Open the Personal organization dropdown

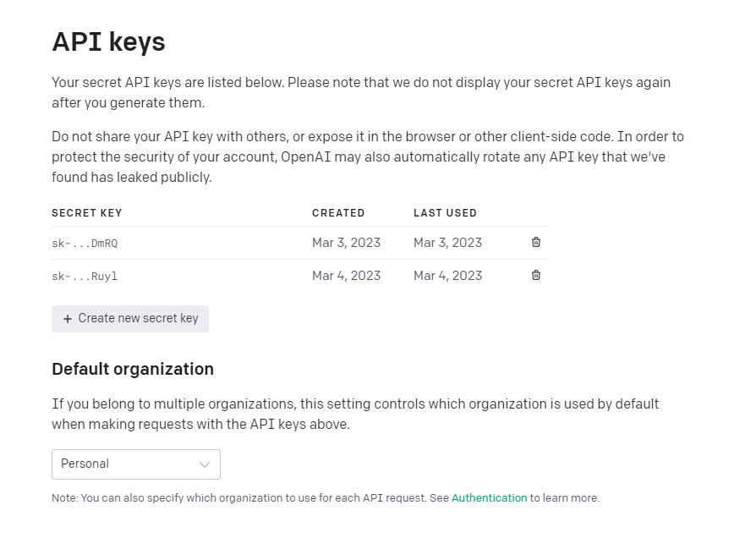tap(135, 464)
